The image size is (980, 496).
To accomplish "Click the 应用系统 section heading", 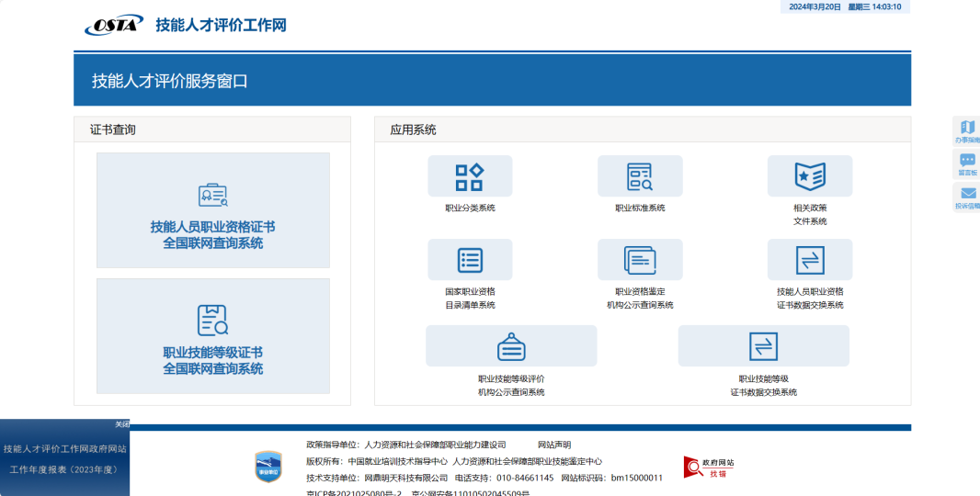I will click(x=413, y=130).
